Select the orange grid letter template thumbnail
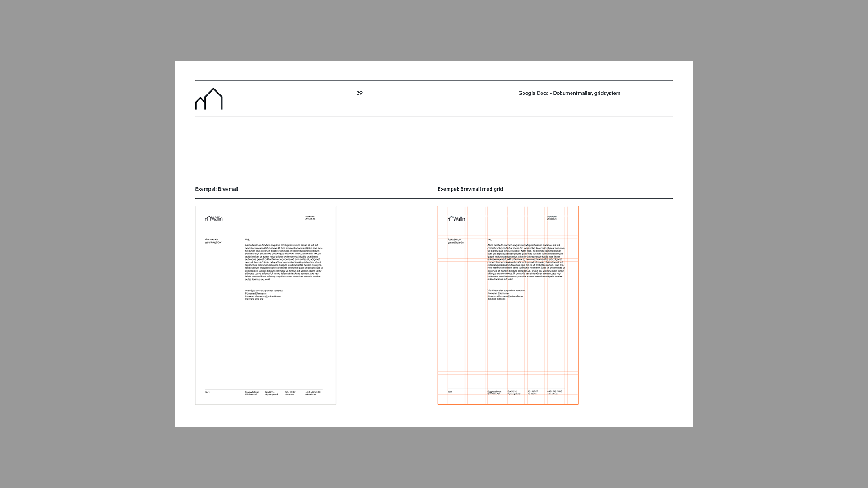The width and height of the screenshot is (868, 488). pos(508,334)
